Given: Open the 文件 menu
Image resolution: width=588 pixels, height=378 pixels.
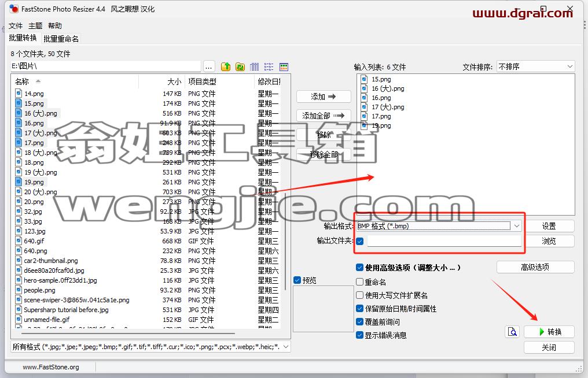Looking at the screenshot, I should [x=16, y=25].
